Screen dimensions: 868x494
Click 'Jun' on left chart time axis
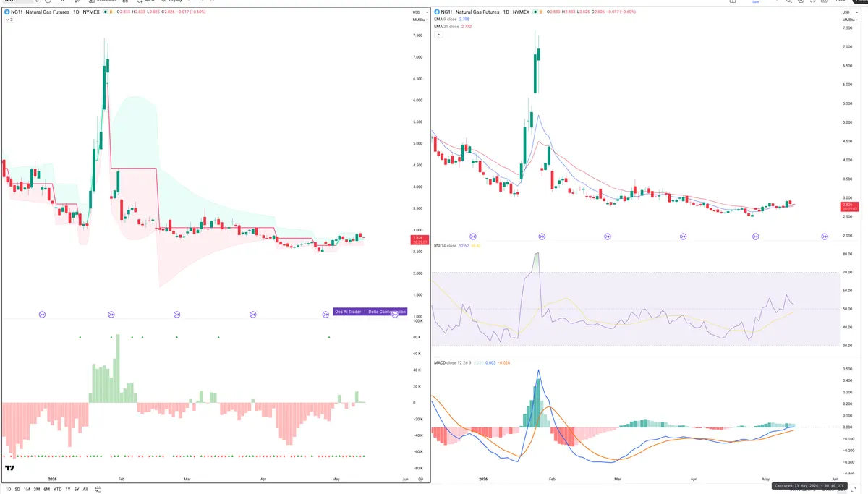click(x=405, y=479)
